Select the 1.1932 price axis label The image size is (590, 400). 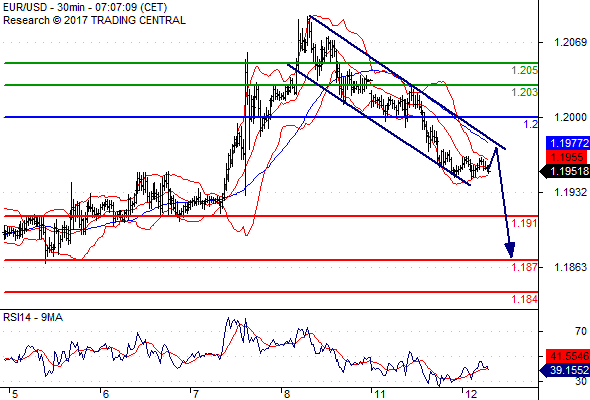[570, 192]
